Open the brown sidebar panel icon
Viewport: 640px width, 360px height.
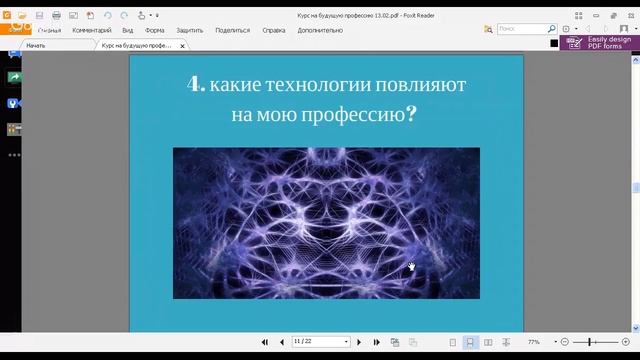tap(14, 129)
